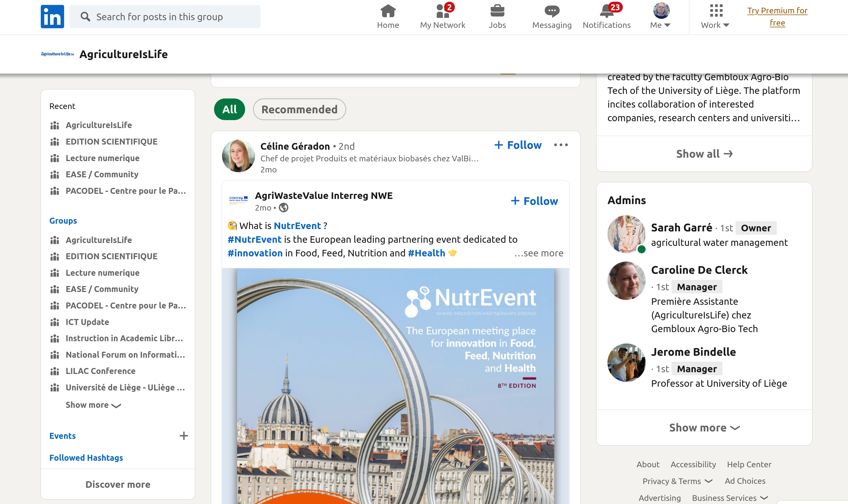Image resolution: width=848 pixels, height=504 pixels.
Task: Select the All posts filter tab
Action: tap(230, 109)
